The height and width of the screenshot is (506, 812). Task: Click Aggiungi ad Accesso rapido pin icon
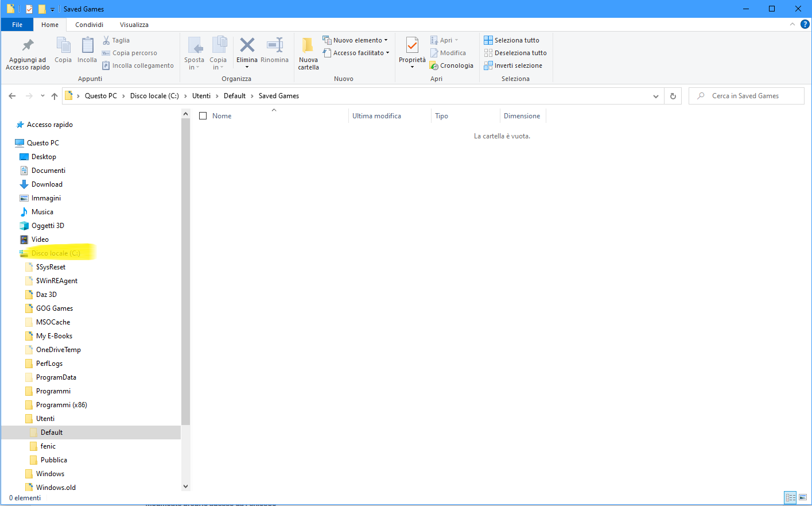click(x=28, y=46)
